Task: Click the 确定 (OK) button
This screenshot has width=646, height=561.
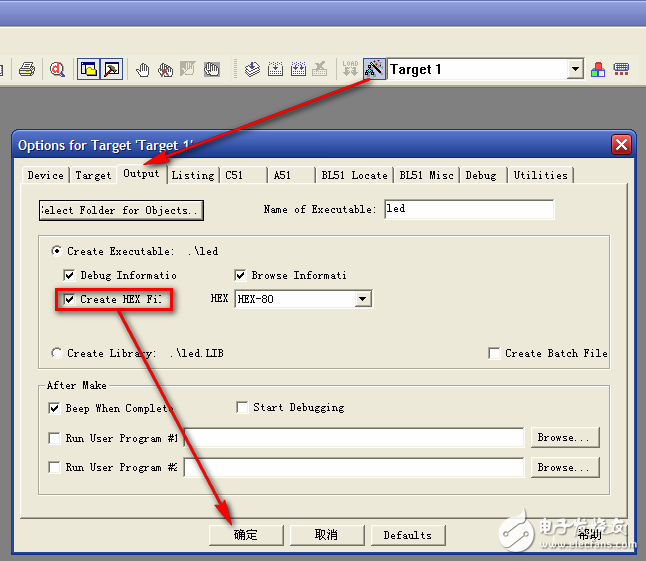Action: 246,535
